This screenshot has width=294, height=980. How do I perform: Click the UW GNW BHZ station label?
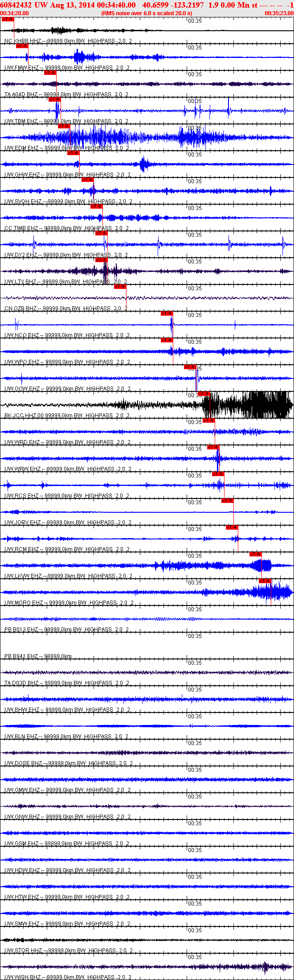[68, 817]
